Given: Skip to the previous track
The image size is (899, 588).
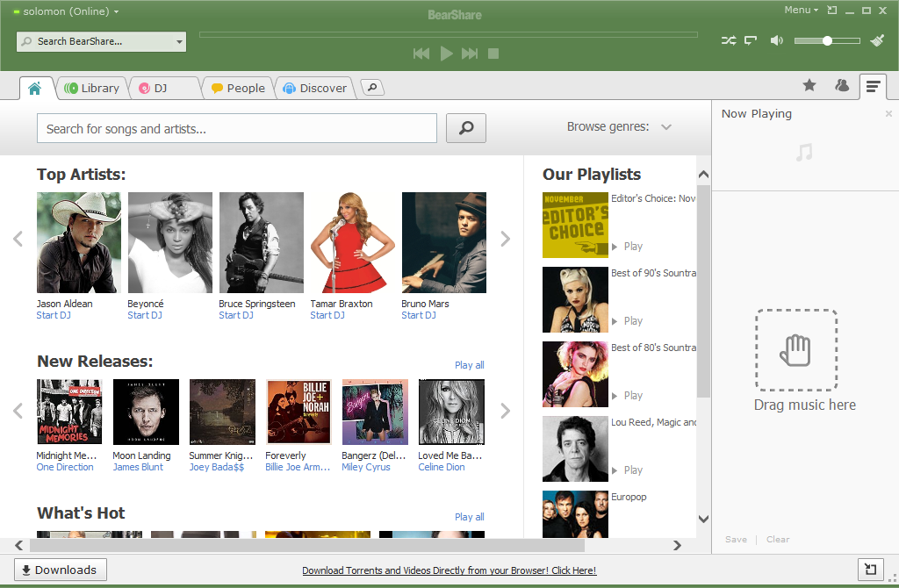Looking at the screenshot, I should tap(421, 54).
